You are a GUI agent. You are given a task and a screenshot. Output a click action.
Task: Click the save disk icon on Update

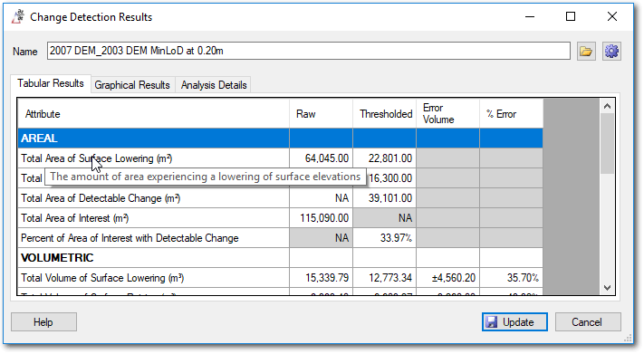tap(491, 322)
